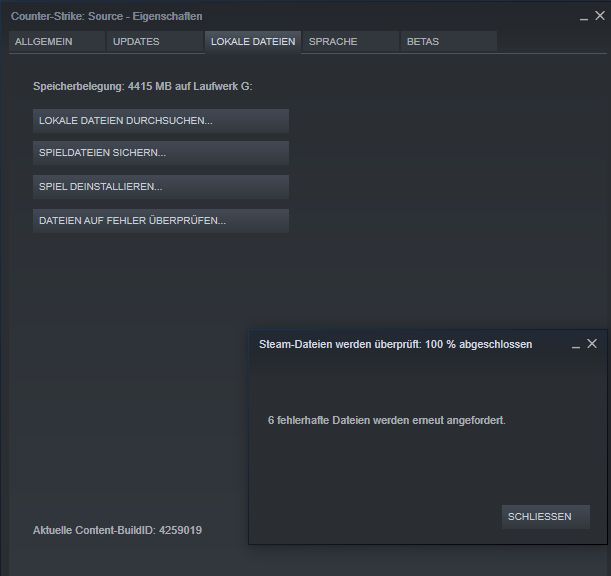Screen dimensions: 611x576
Task: Minimize the Steam-Dateien verification dialog
Action: coord(576,346)
